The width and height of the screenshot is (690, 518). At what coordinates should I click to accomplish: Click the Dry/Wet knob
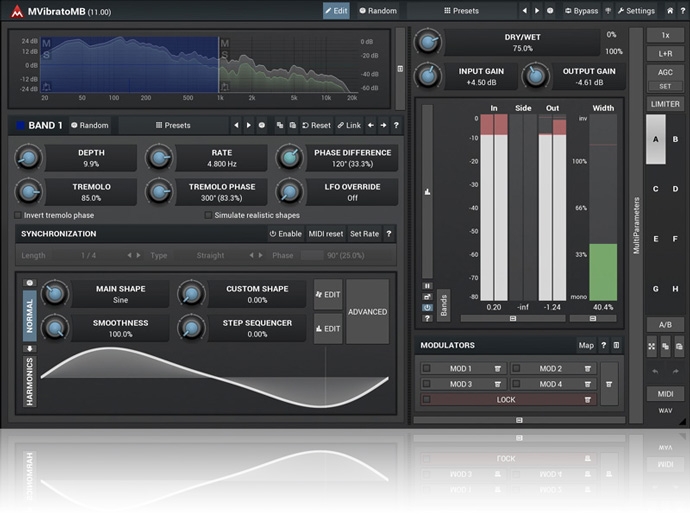click(428, 42)
